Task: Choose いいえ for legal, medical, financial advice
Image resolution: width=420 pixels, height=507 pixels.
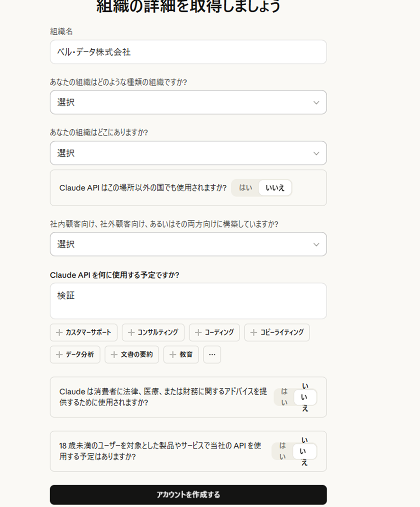Action: 305,397
